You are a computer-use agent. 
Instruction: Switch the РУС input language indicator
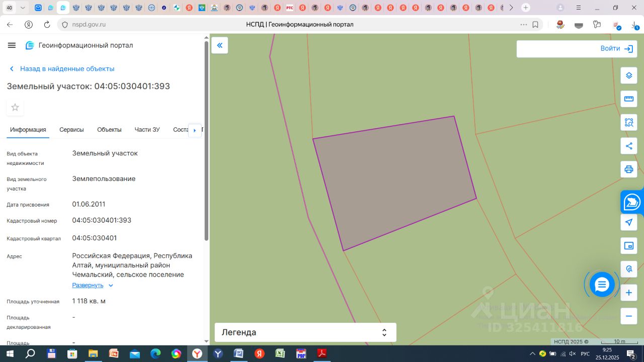pos(585,353)
